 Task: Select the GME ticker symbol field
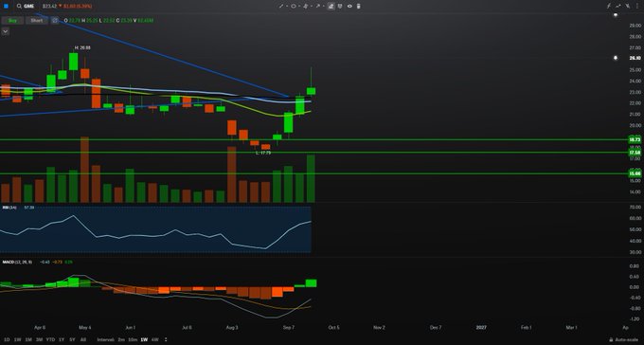(28, 7)
